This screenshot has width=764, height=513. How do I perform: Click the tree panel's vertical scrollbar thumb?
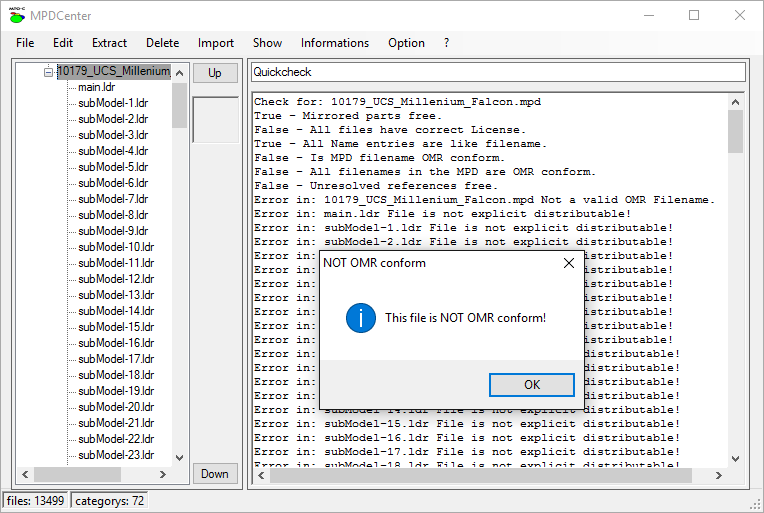pos(179,105)
